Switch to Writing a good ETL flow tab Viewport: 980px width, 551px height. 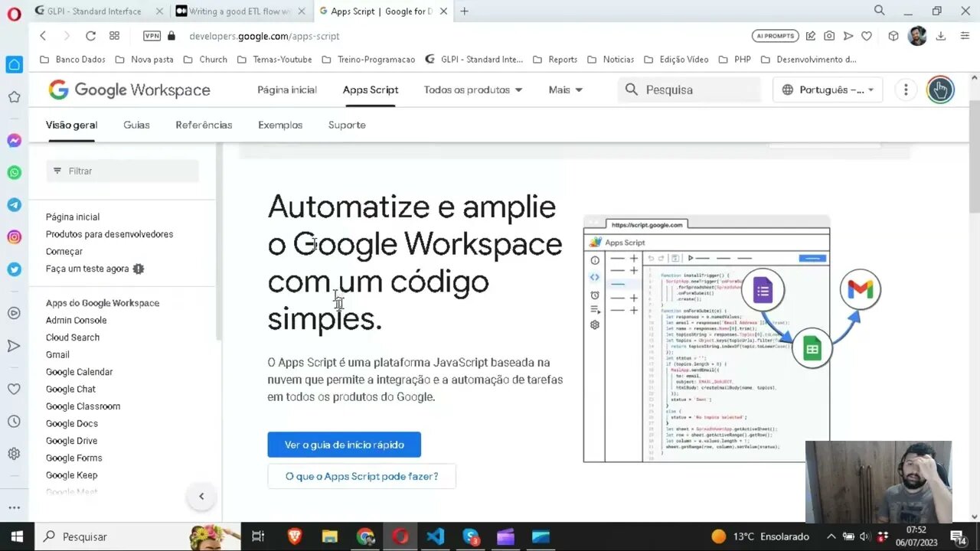point(239,11)
